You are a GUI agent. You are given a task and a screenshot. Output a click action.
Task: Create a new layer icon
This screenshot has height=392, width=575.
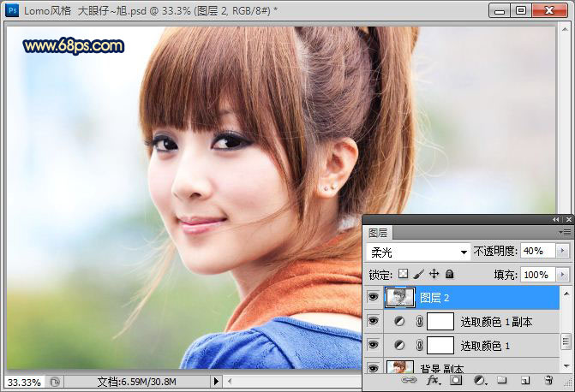(525, 380)
